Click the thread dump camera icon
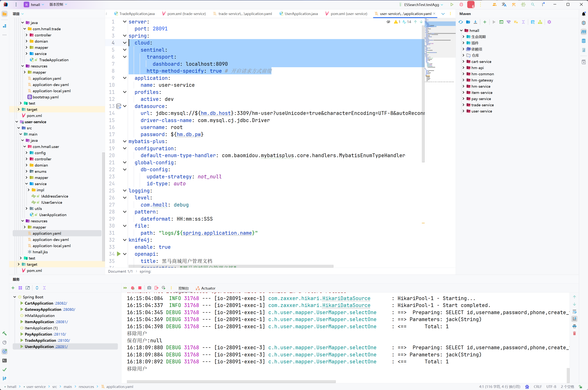588x390 pixels. coord(149,288)
